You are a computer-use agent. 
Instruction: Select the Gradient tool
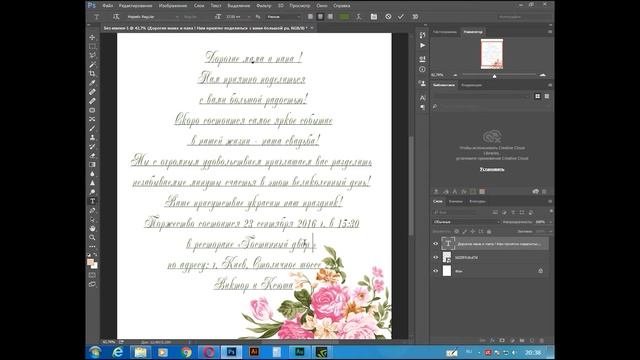(92, 164)
